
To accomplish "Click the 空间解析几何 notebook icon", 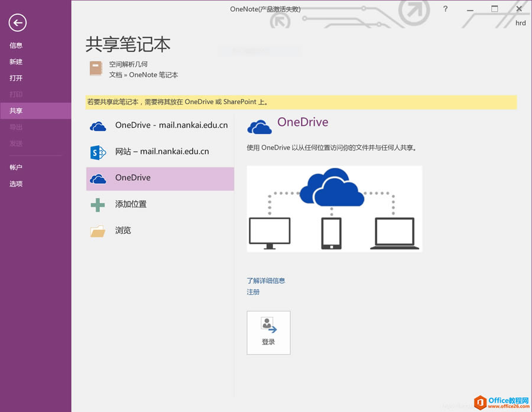I will click(x=96, y=69).
